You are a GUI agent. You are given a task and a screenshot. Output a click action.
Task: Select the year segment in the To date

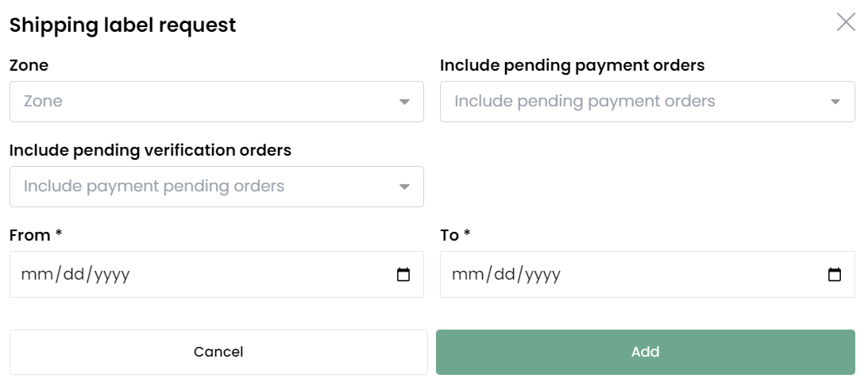click(x=542, y=274)
